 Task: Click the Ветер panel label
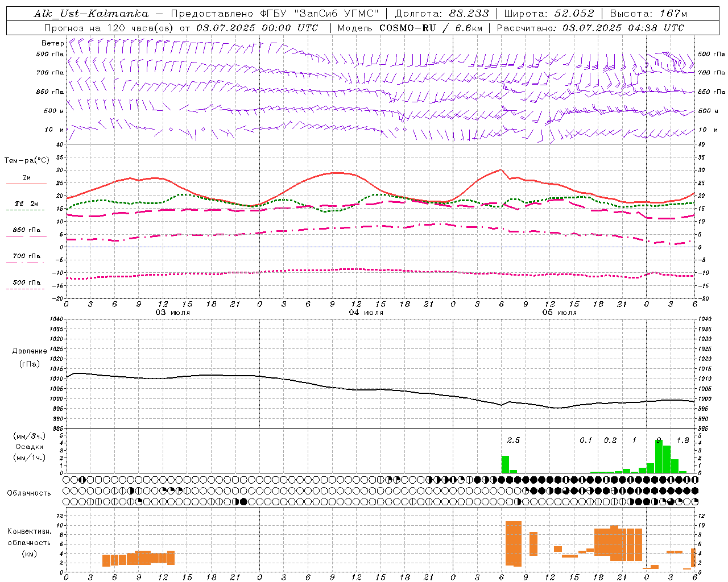tap(53, 43)
